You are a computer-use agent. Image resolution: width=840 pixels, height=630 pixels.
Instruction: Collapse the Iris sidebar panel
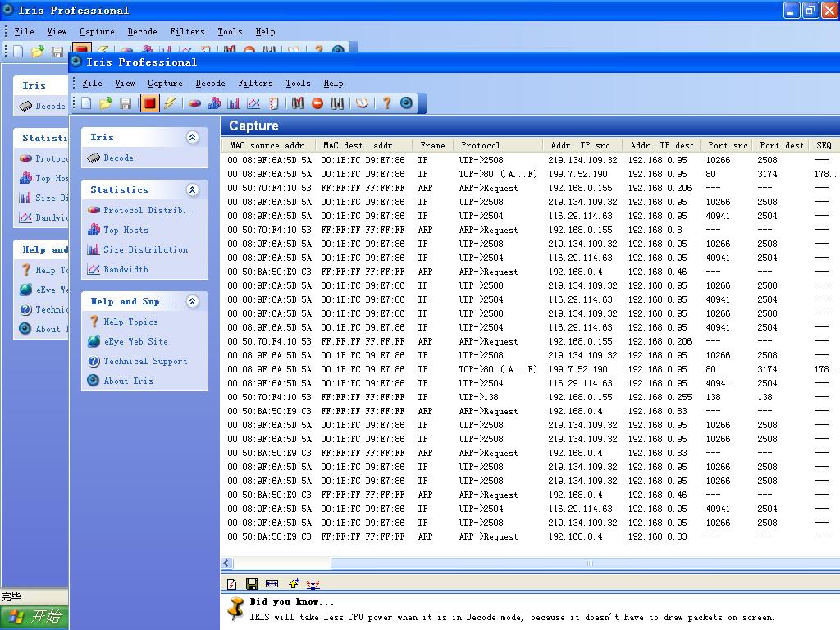pos(193,138)
